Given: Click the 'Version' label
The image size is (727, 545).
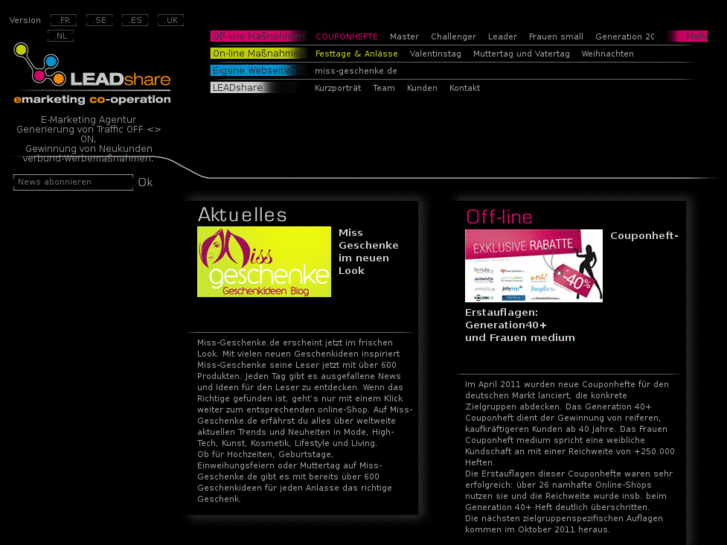Looking at the screenshot, I should [x=25, y=20].
